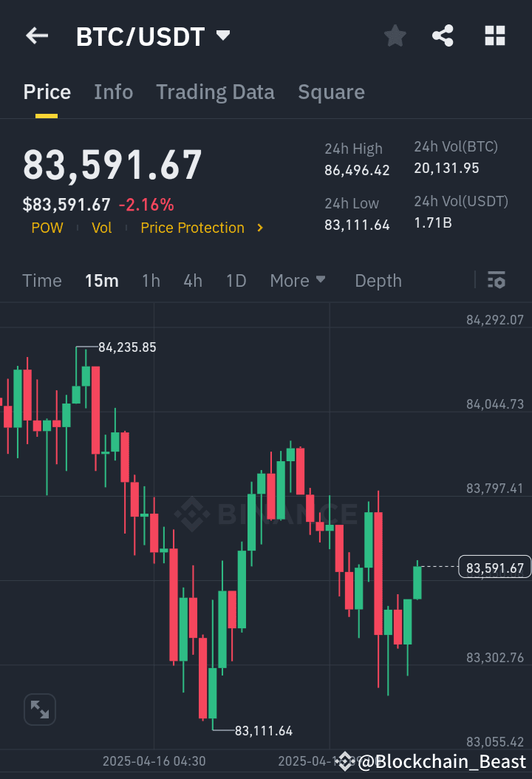Click the chart indicator settings icon
This screenshot has width=532, height=779.
[496, 280]
